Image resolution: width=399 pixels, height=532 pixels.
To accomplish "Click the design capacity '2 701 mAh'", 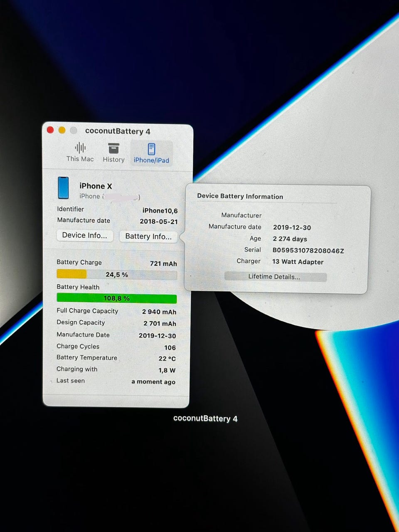I will (x=160, y=323).
